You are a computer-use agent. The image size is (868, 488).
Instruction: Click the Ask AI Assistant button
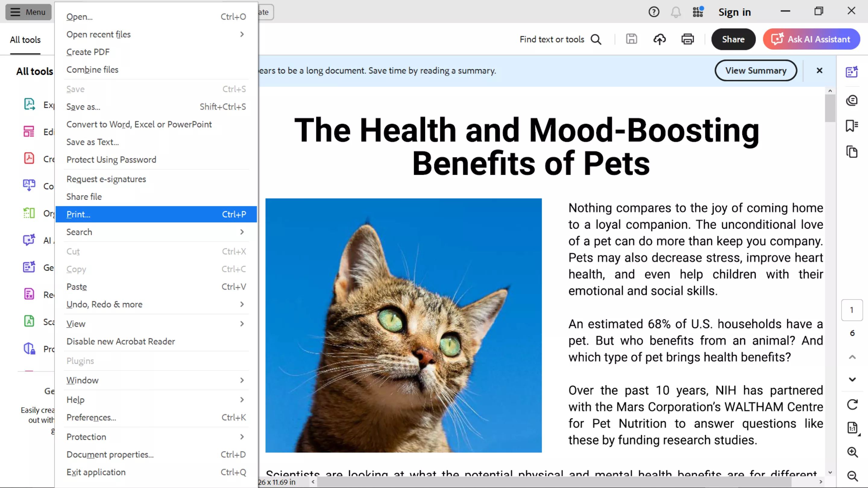[811, 39]
